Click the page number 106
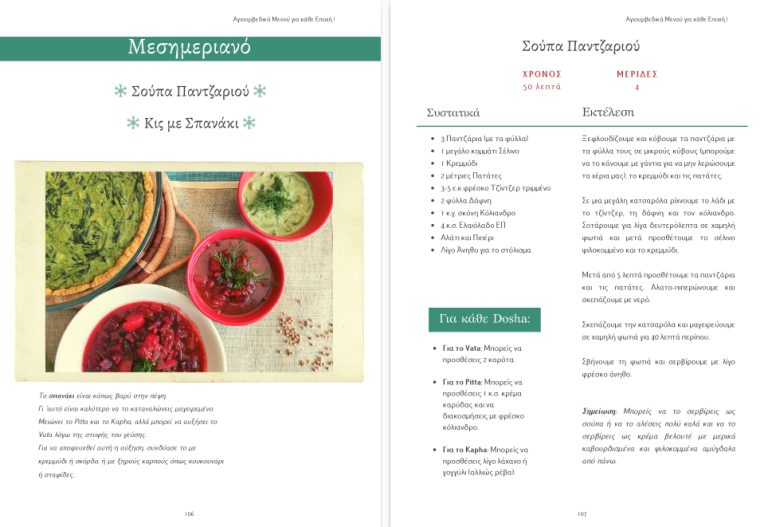Image resolution: width=768 pixels, height=527 pixels. pyautogui.click(x=189, y=514)
